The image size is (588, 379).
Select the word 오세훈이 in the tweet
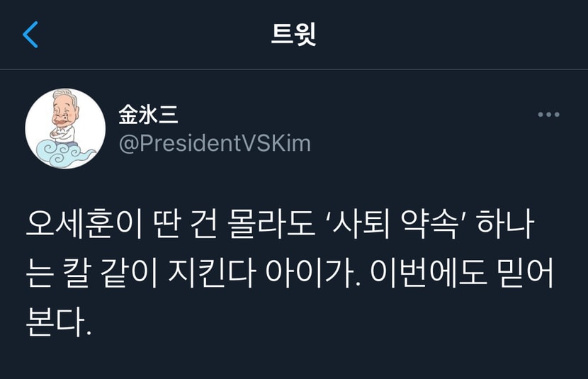pos(84,224)
